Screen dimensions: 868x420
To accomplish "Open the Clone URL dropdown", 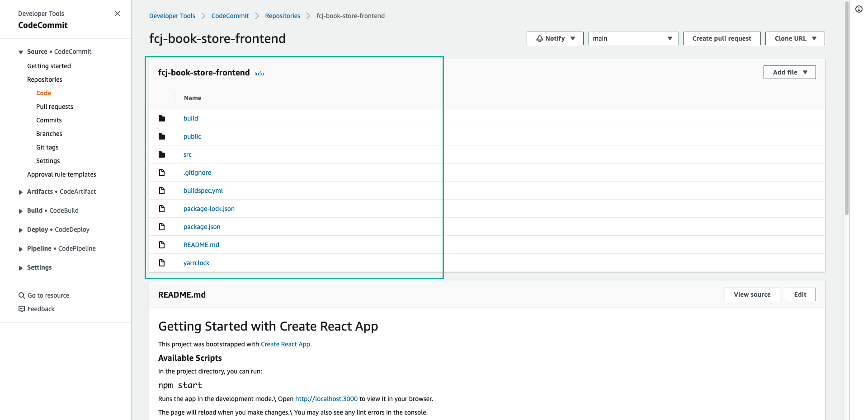I will pyautogui.click(x=795, y=38).
